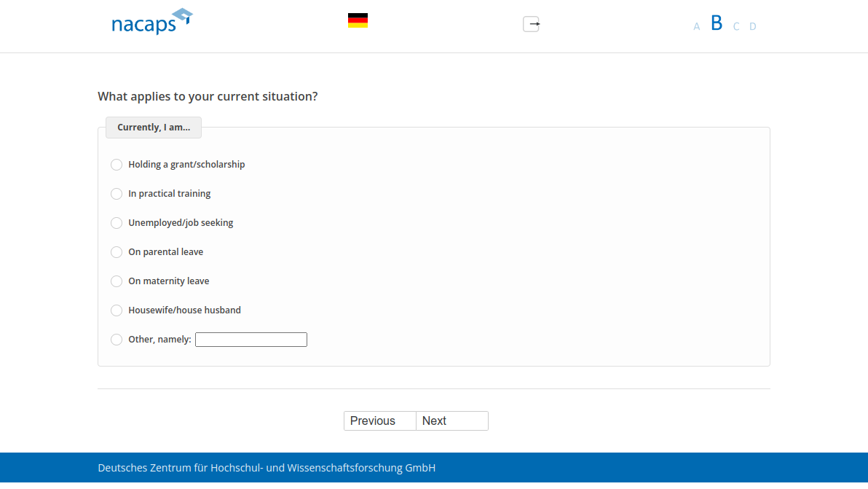Select font size B
Image resolution: width=868 pixels, height=489 pixels.
click(x=717, y=23)
